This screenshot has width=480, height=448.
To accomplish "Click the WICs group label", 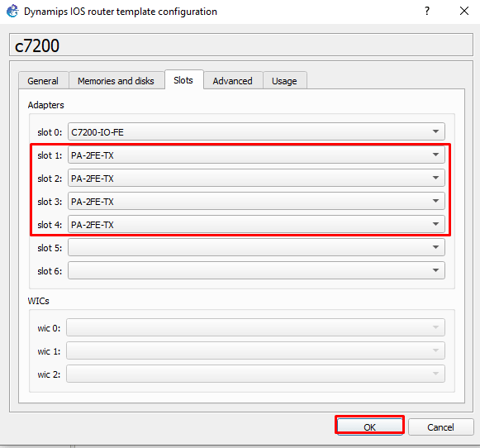I will point(39,301).
